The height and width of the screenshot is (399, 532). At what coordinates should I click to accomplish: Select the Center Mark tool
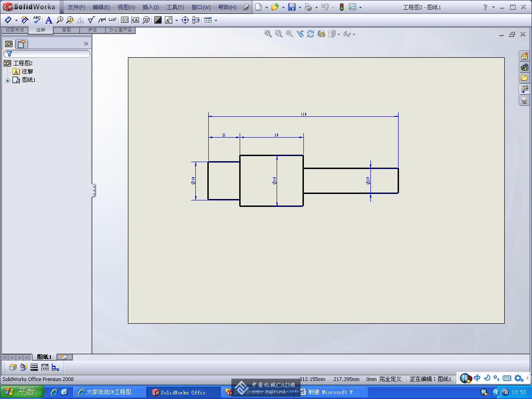pyautogui.click(x=185, y=20)
